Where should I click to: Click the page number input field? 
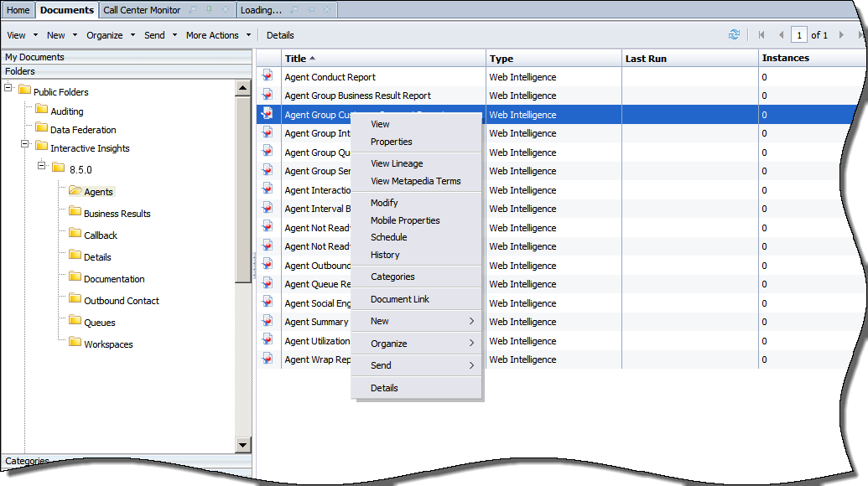(798, 35)
